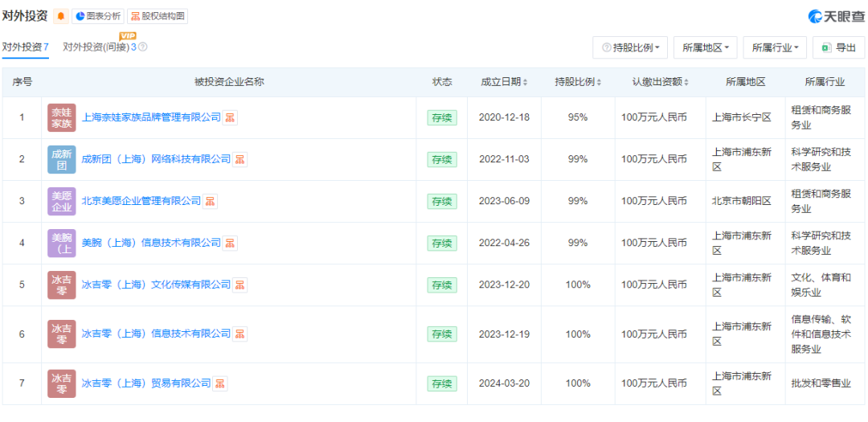Export the table with 导出
The image size is (868, 422).
(838, 47)
